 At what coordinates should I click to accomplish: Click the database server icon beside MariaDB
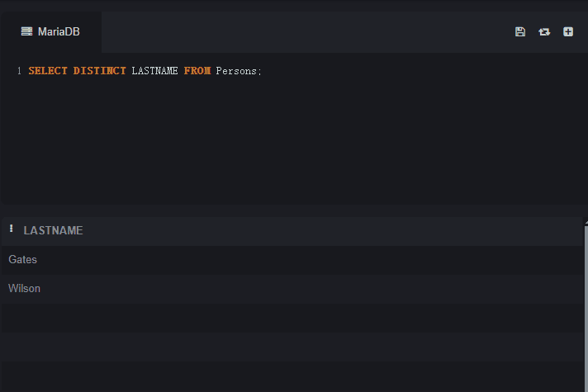point(26,31)
